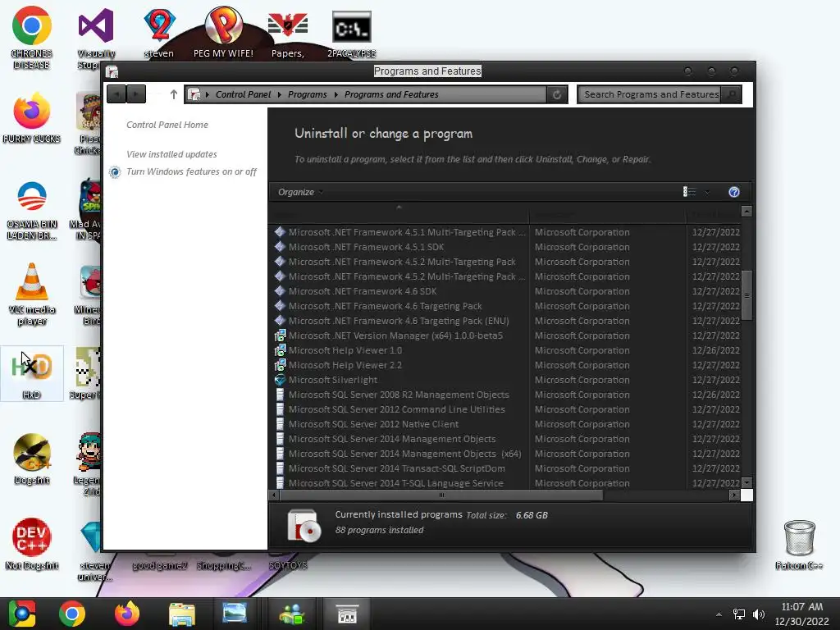
Task: Select SQL Server 2008 R2 Management Objects
Action: tap(507, 395)
